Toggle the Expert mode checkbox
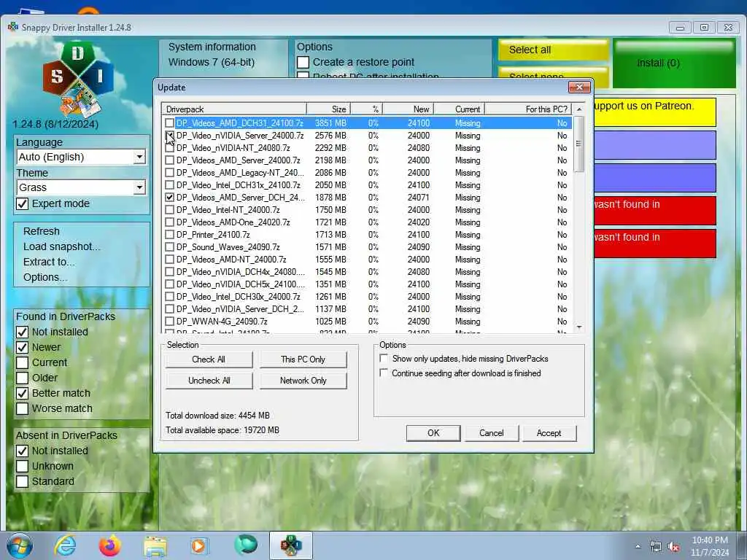 tap(22, 204)
